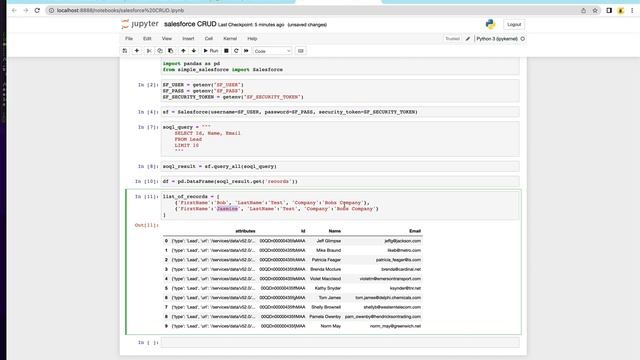Click the save and checkpoint icon

tap(125, 51)
